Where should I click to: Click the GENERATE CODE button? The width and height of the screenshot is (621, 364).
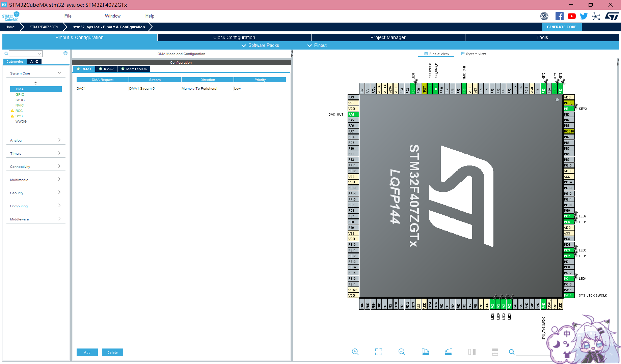[x=562, y=27]
